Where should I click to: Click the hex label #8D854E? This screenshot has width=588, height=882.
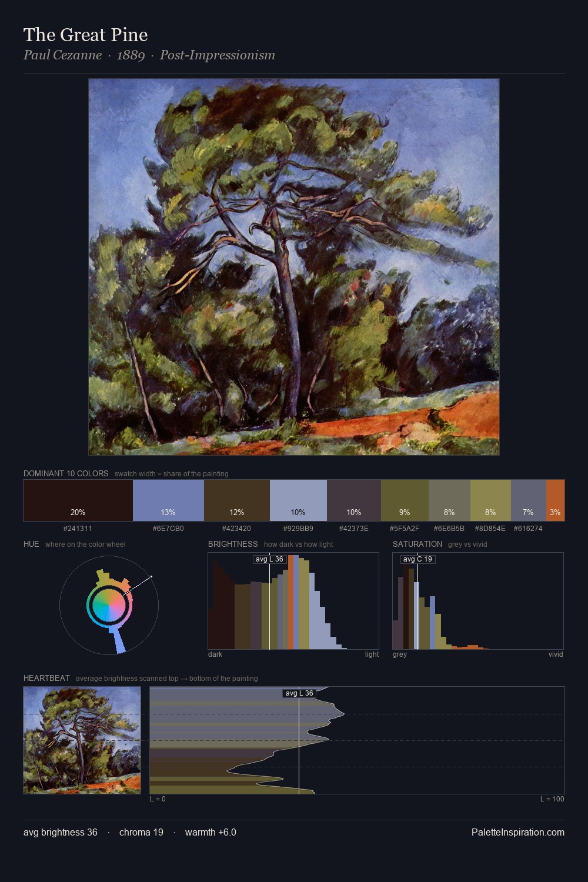[490, 529]
